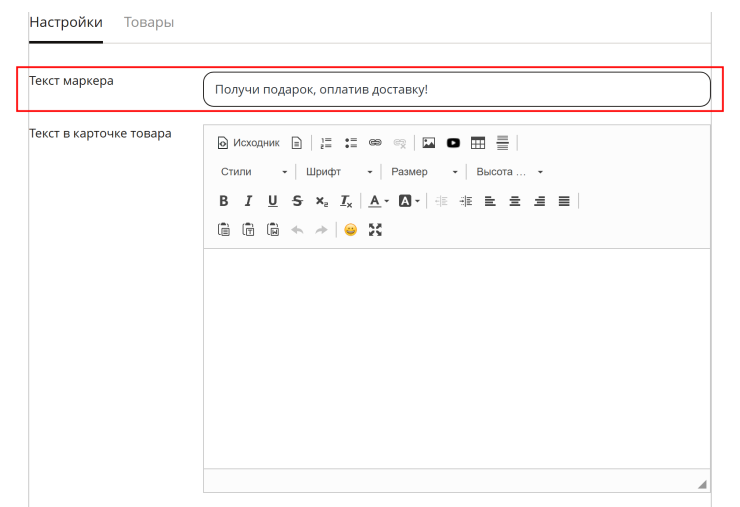Screen dimensions: 740x507
Task: Open the text color picker
Action: point(378,201)
